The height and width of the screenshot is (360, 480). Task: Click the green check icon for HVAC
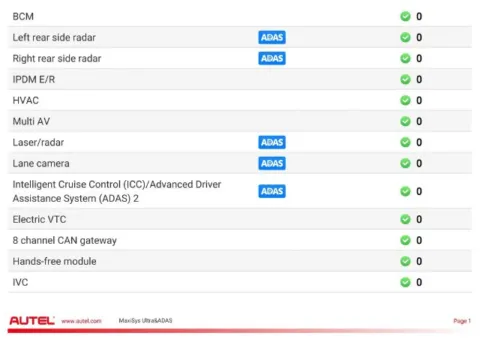(405, 100)
